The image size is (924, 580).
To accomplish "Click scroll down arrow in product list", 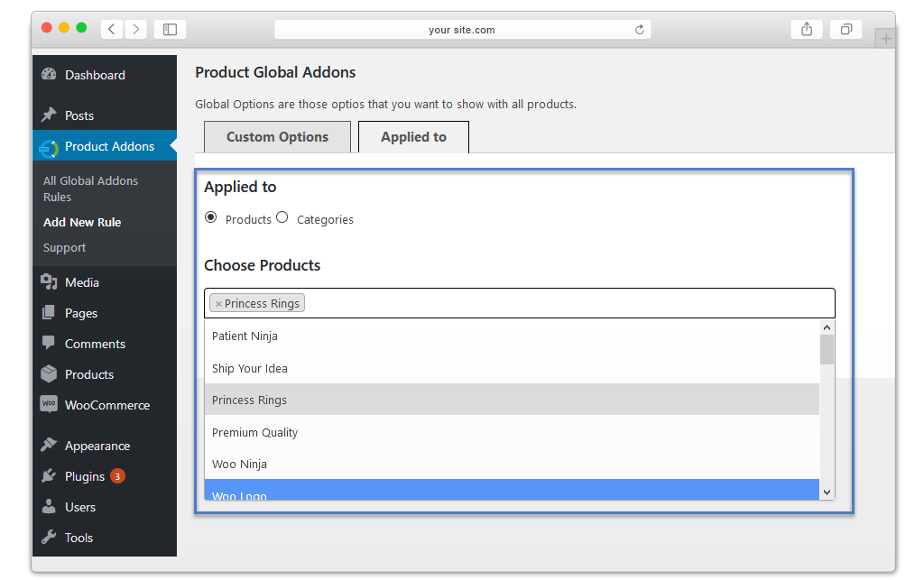I will tap(827, 493).
